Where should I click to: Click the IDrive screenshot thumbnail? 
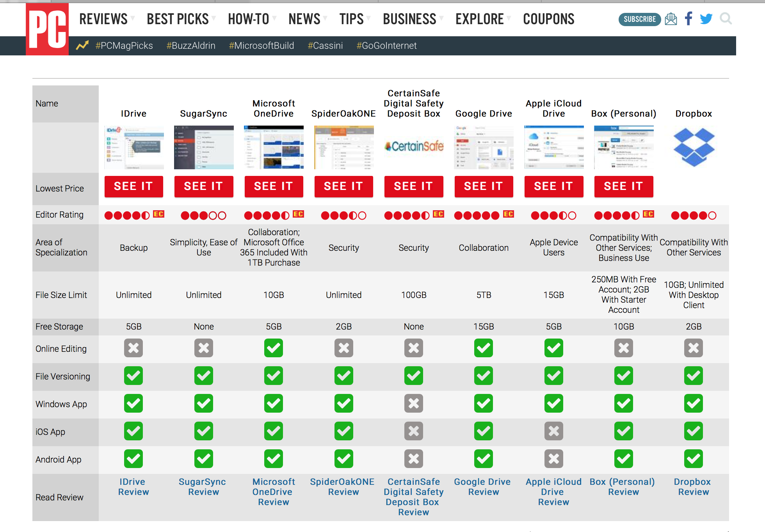(x=134, y=147)
